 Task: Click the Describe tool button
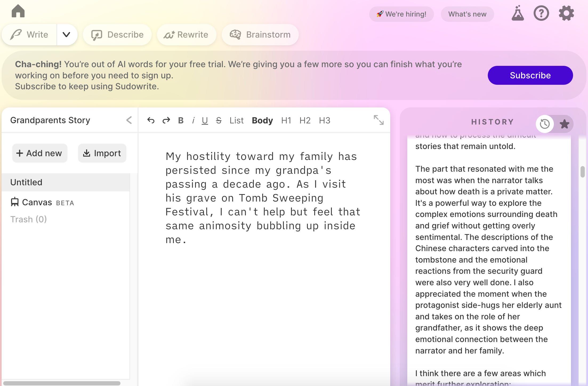click(x=118, y=35)
